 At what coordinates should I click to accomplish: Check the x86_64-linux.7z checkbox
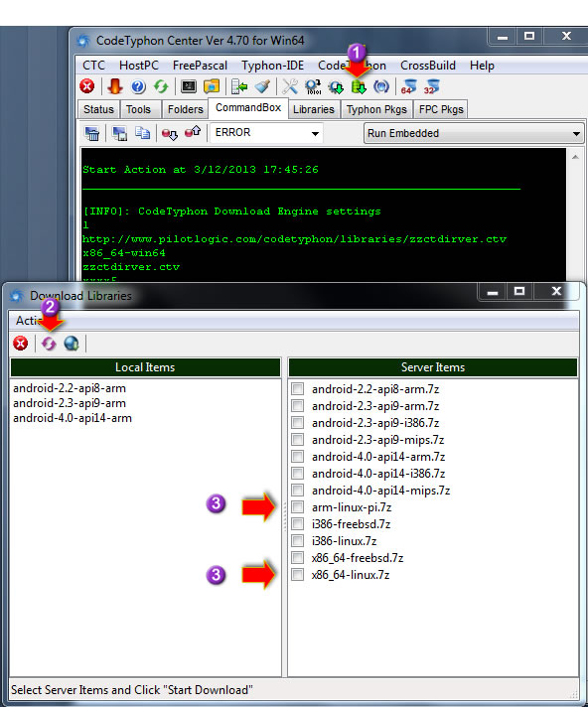point(298,574)
